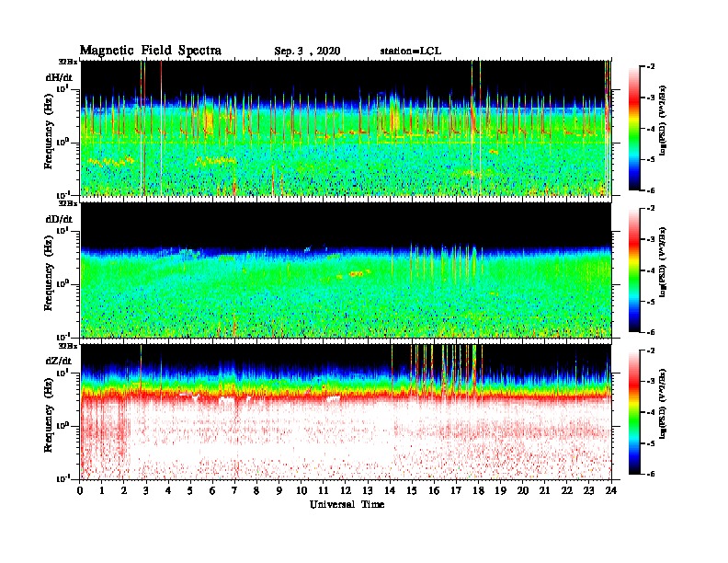Click the "dZ/dt" panel label
This screenshot has width=728, height=563.
coord(59,361)
